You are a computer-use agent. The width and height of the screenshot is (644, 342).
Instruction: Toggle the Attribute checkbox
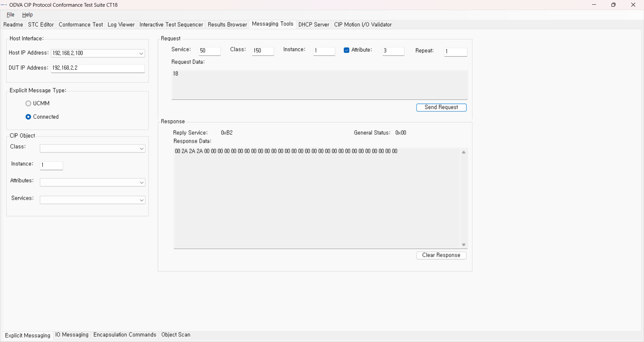click(346, 50)
